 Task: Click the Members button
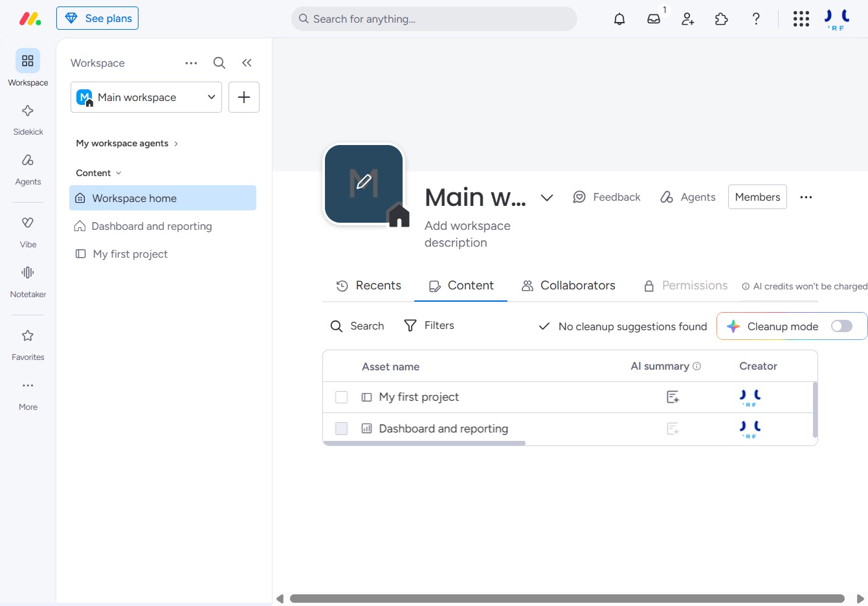coord(757,197)
